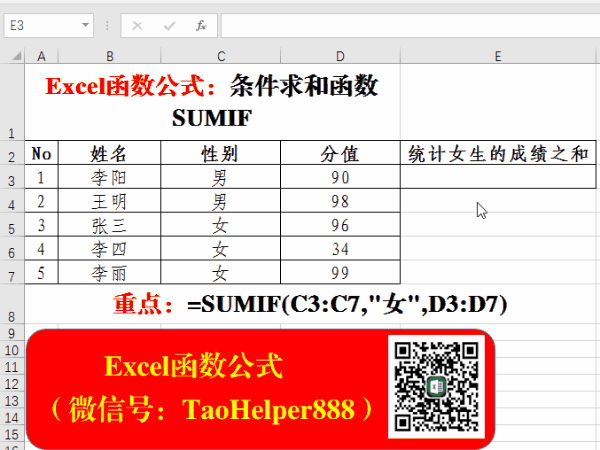Click the name cell '张三'
600x450 pixels.
(x=109, y=225)
